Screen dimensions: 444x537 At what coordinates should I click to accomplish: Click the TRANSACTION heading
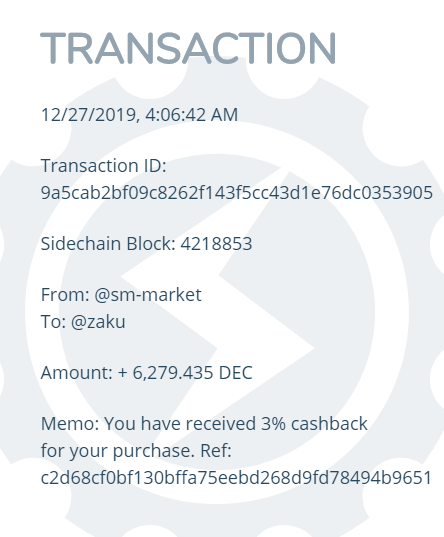[188, 48]
